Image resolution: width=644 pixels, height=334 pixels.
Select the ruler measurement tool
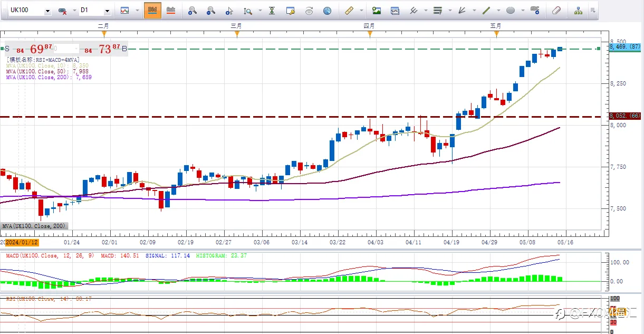coord(349,11)
